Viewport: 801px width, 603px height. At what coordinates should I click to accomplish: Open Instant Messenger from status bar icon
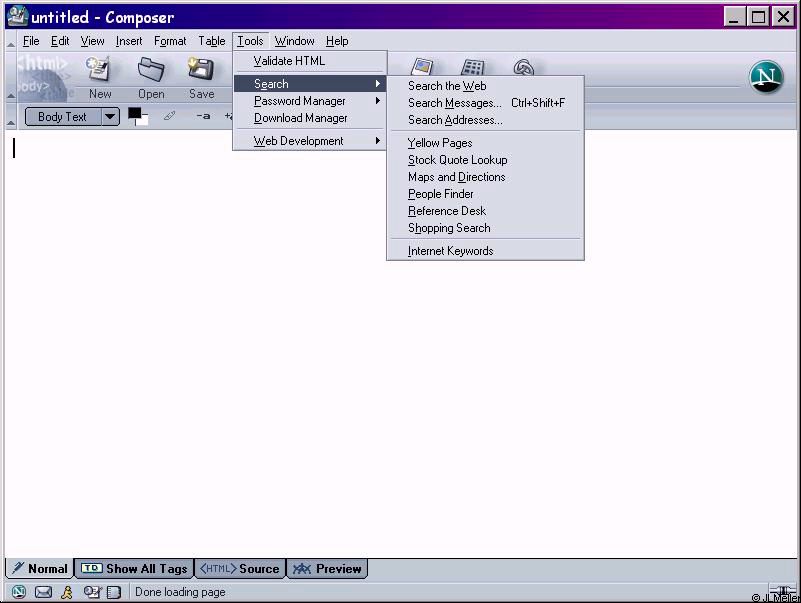pos(67,592)
